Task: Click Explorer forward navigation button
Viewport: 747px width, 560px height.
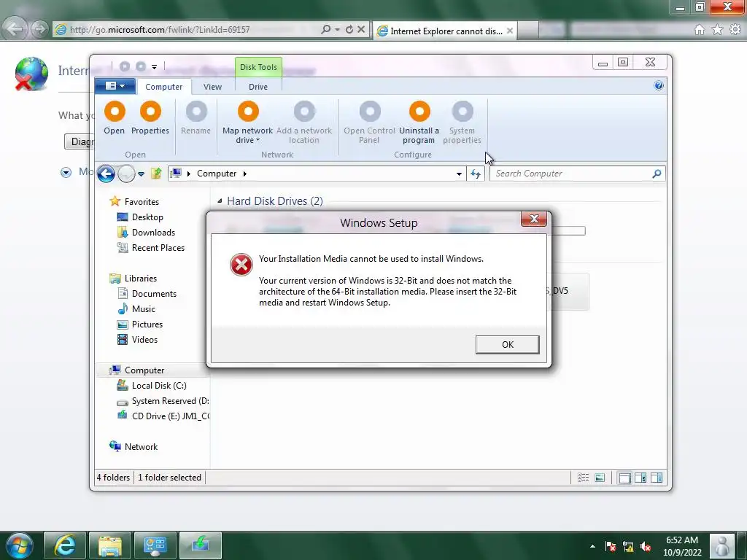Action: tap(126, 174)
